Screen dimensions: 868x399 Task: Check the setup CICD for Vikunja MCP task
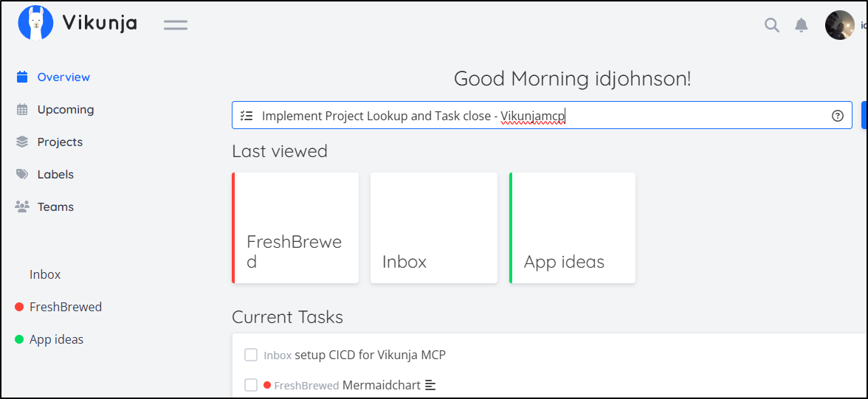251,355
